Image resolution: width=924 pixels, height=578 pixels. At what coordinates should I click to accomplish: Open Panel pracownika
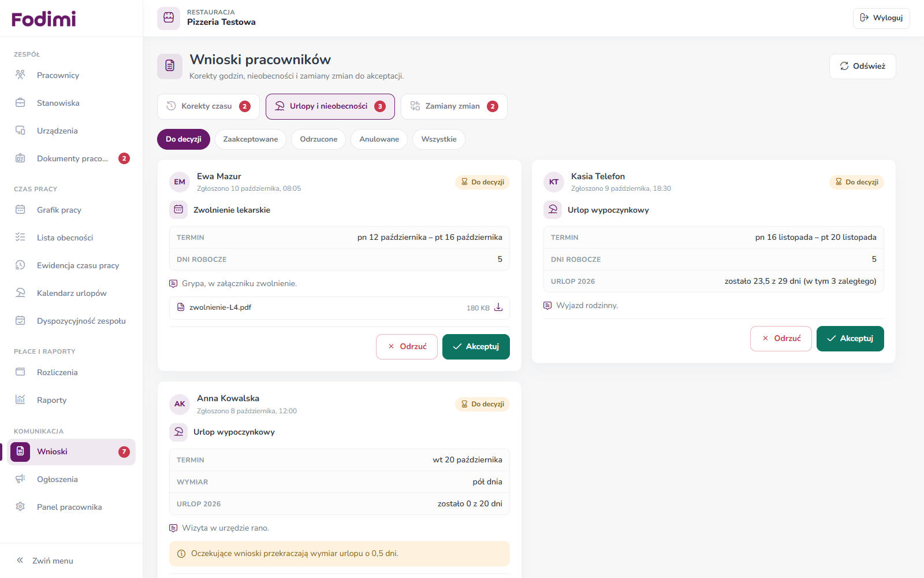[x=71, y=507]
